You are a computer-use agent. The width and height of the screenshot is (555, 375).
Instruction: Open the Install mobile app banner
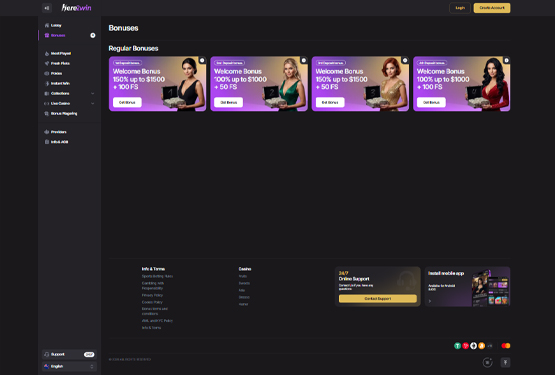[467, 286]
